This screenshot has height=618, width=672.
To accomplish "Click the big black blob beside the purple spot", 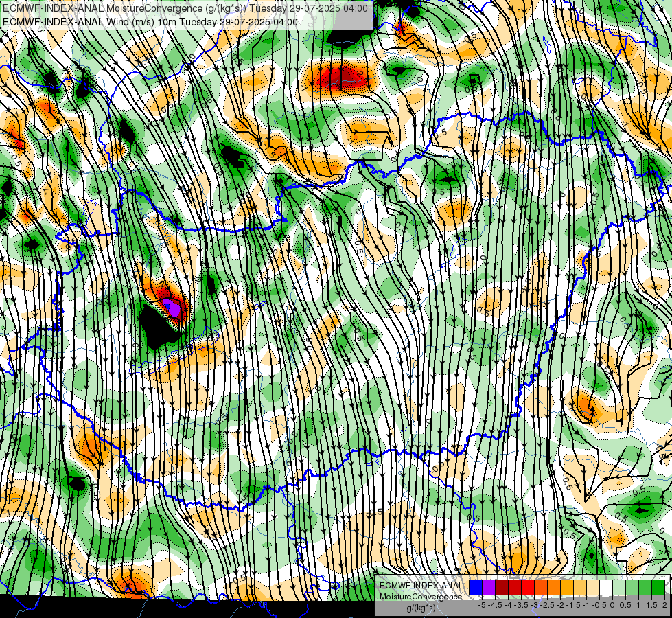I will (x=157, y=327).
